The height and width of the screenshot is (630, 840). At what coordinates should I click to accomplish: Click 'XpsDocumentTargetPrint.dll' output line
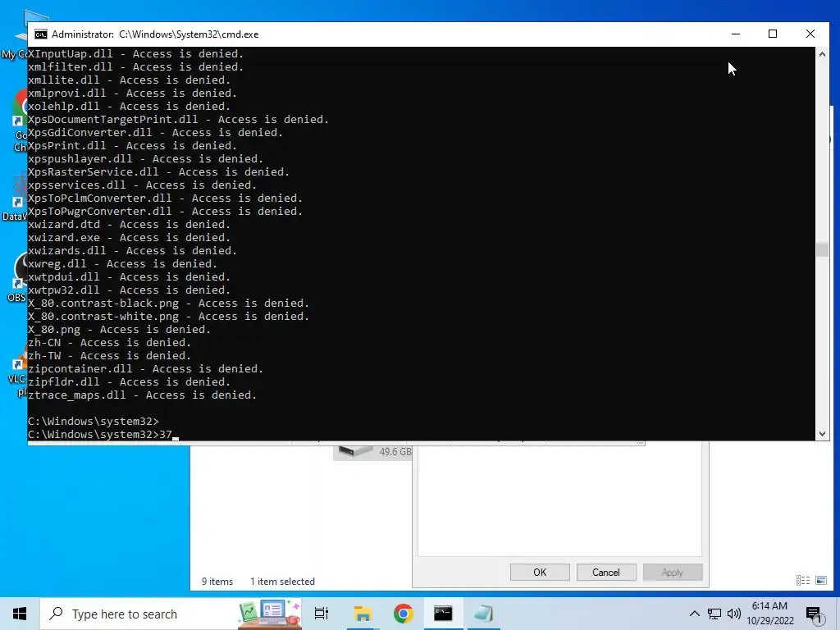point(178,120)
